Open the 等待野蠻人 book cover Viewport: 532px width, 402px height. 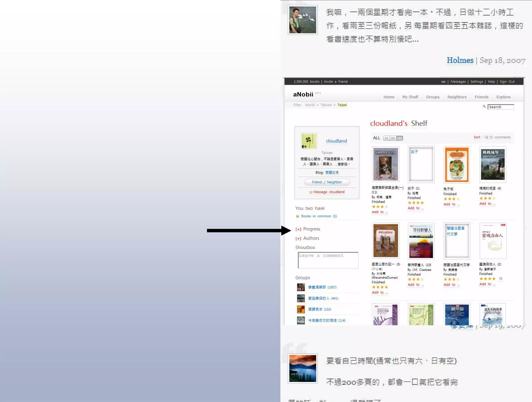click(421, 241)
